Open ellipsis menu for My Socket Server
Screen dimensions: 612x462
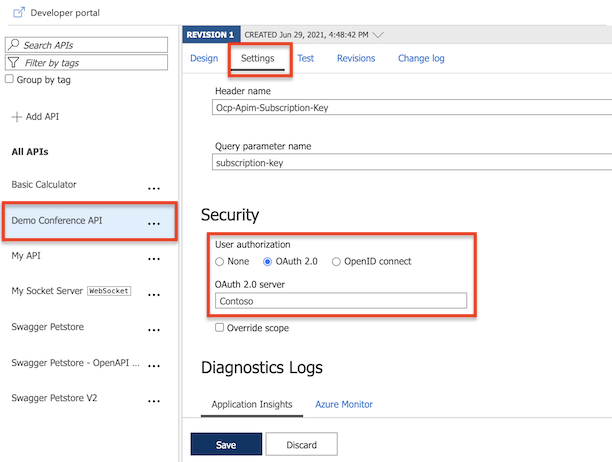tap(154, 294)
